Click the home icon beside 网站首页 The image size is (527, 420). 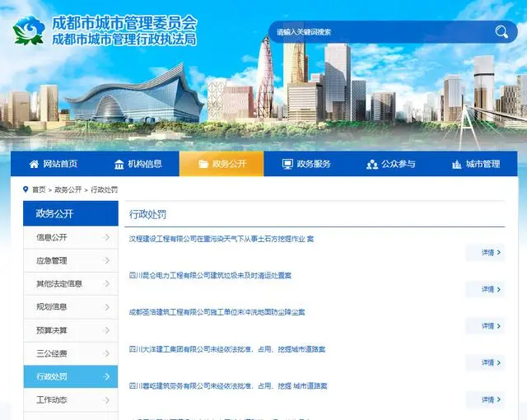click(x=34, y=164)
